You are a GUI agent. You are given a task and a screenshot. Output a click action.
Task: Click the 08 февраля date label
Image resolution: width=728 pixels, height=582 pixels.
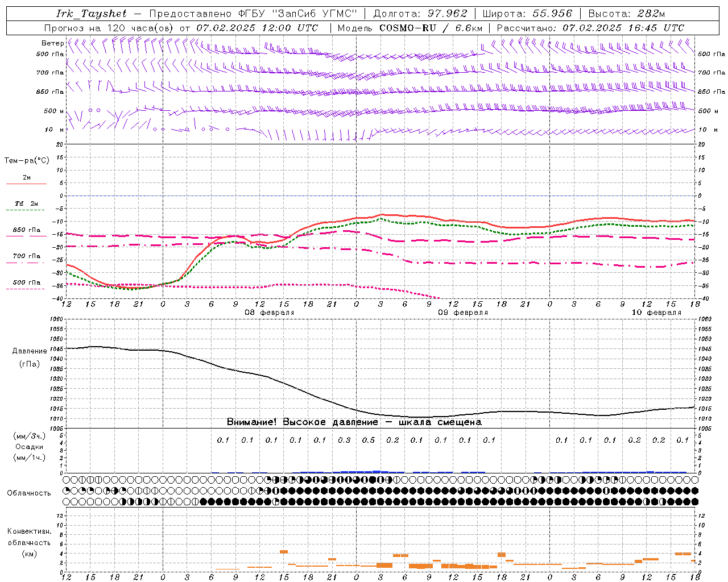(x=270, y=313)
